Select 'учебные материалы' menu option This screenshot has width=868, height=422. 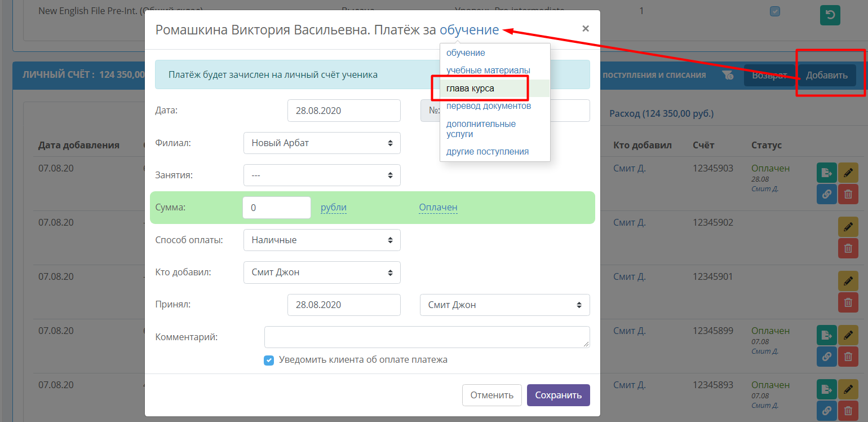(488, 70)
